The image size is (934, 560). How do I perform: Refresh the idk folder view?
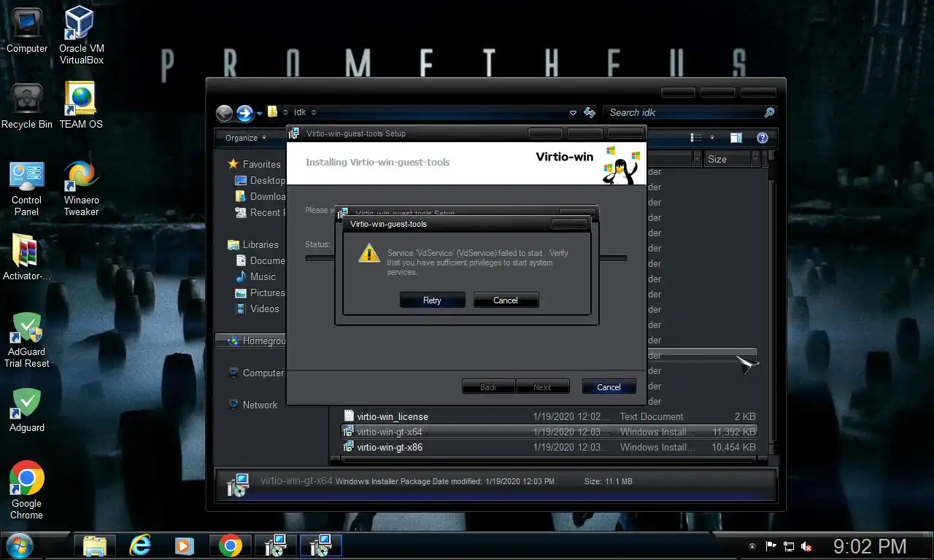pos(590,112)
